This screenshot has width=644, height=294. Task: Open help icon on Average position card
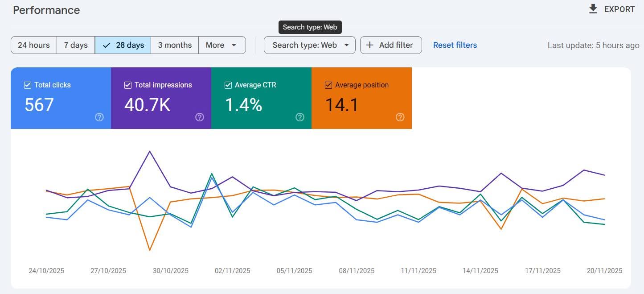pyautogui.click(x=400, y=117)
